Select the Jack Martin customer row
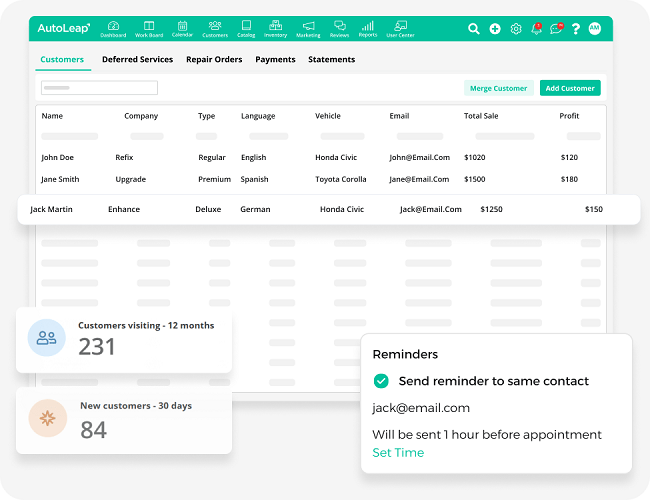The image size is (650, 500). pos(325,210)
